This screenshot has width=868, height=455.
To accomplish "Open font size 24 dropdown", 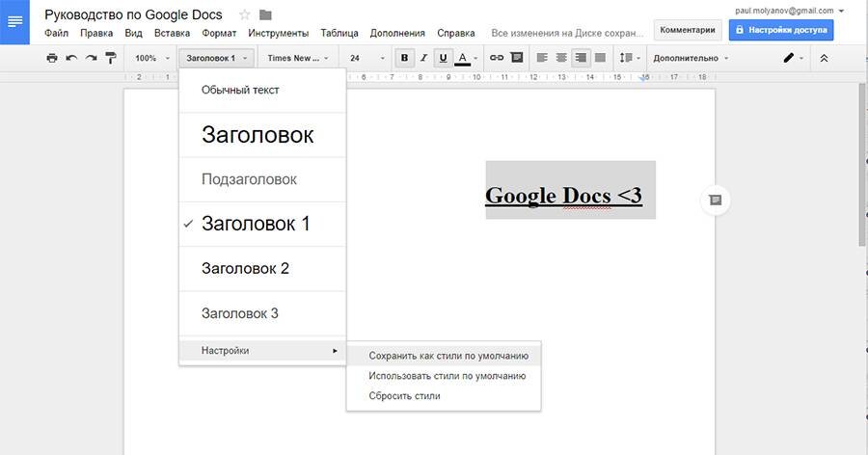I will (x=366, y=58).
